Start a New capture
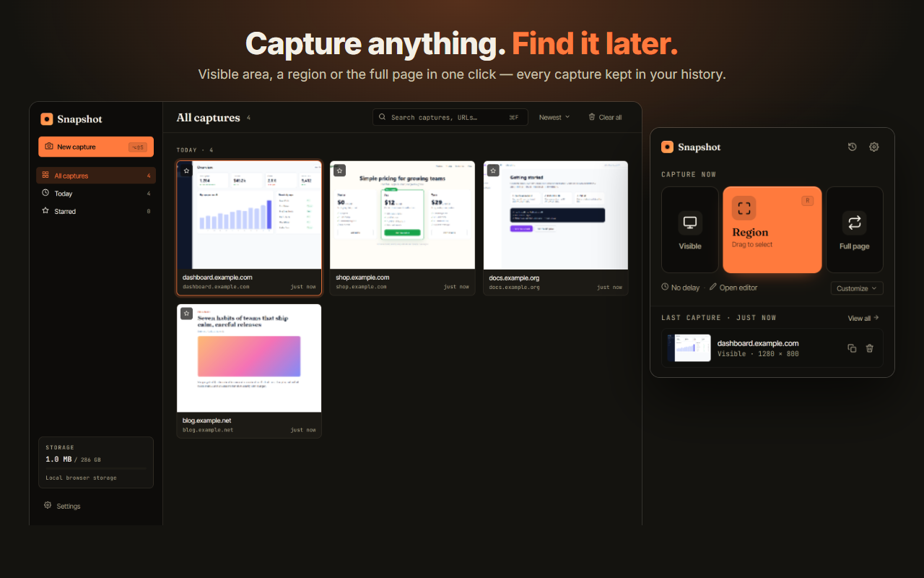The height and width of the screenshot is (578, 924). point(96,147)
